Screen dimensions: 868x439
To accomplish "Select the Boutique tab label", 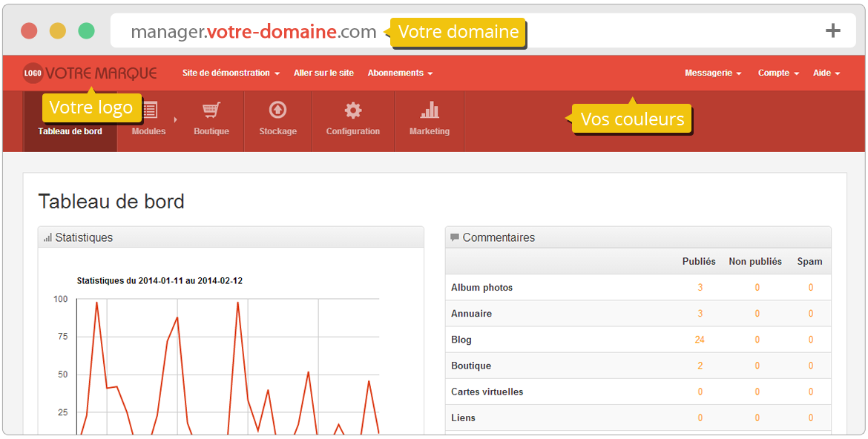I will (211, 131).
